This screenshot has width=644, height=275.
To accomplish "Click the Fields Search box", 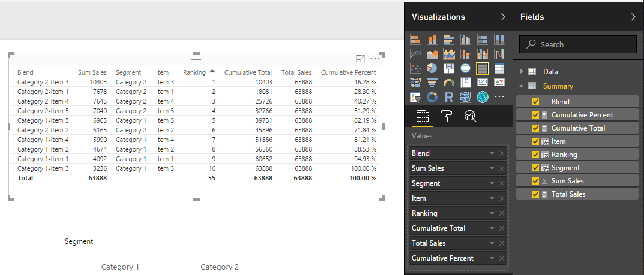I will pos(578,44).
